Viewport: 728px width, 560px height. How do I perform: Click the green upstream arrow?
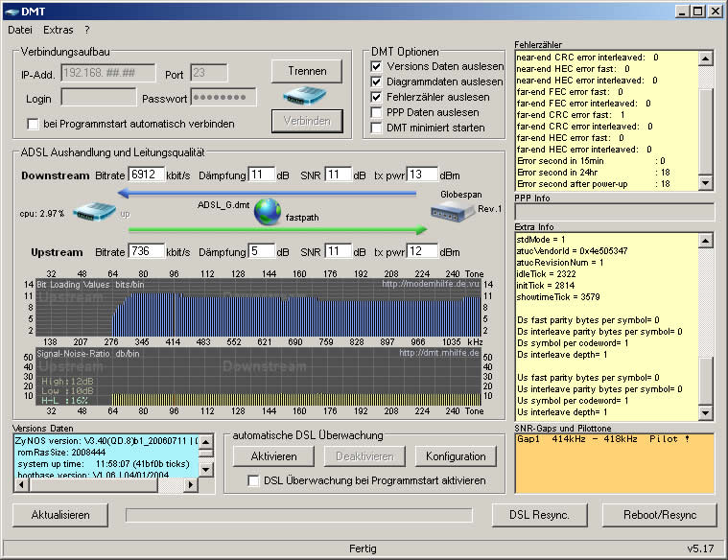pyautogui.click(x=278, y=230)
